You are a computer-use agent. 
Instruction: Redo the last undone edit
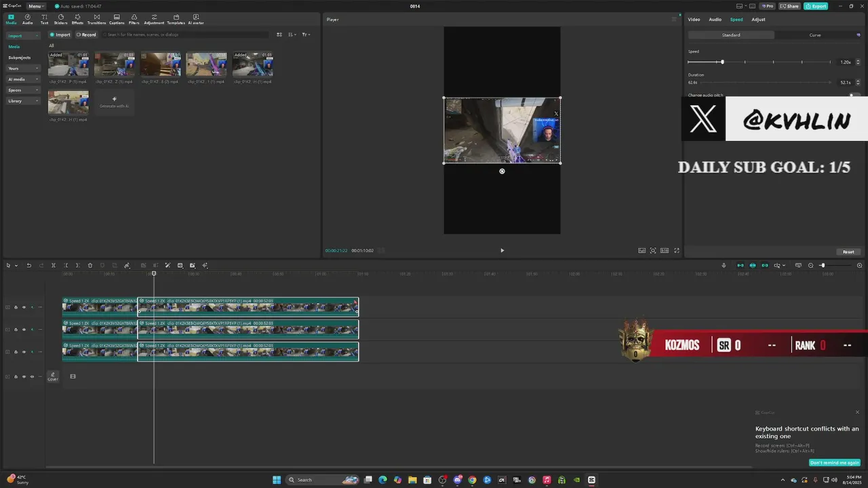(x=41, y=266)
